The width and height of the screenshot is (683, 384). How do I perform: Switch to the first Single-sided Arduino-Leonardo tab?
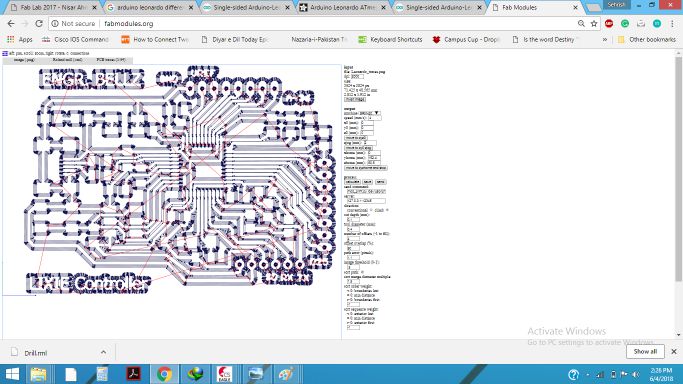[246, 8]
